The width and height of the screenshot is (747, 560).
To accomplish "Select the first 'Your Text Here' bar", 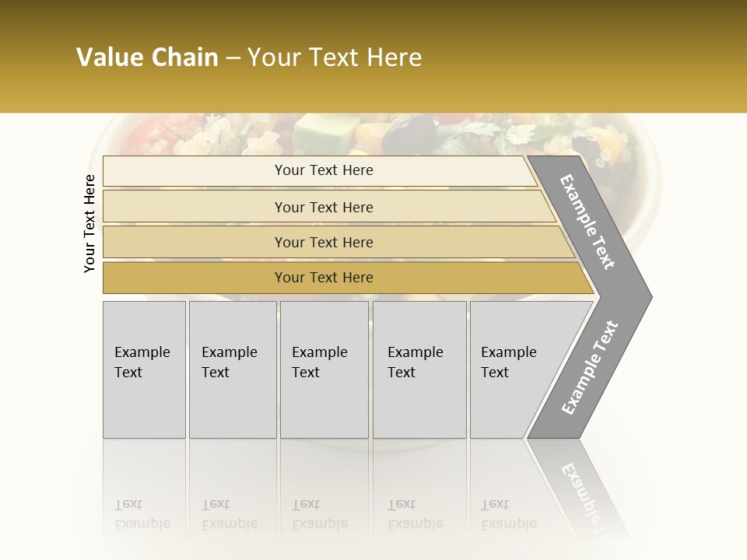I will pos(320,170).
